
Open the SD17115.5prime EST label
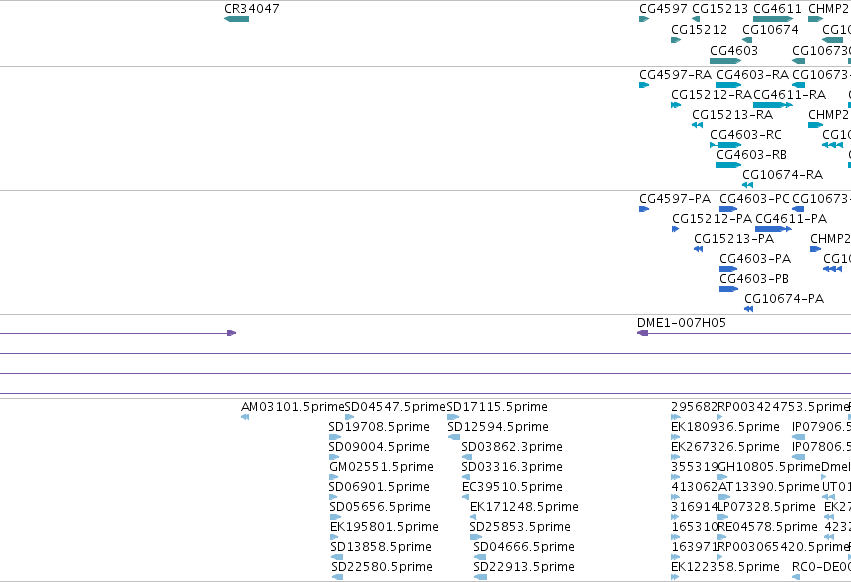[497, 407]
